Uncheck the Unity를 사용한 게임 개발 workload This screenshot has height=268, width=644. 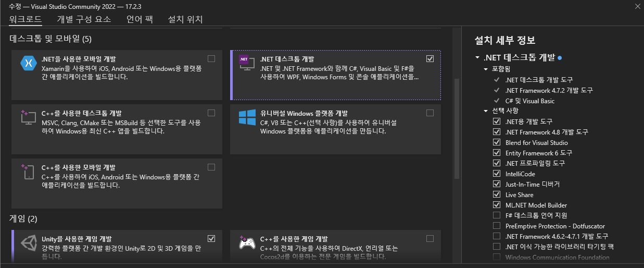point(211,238)
